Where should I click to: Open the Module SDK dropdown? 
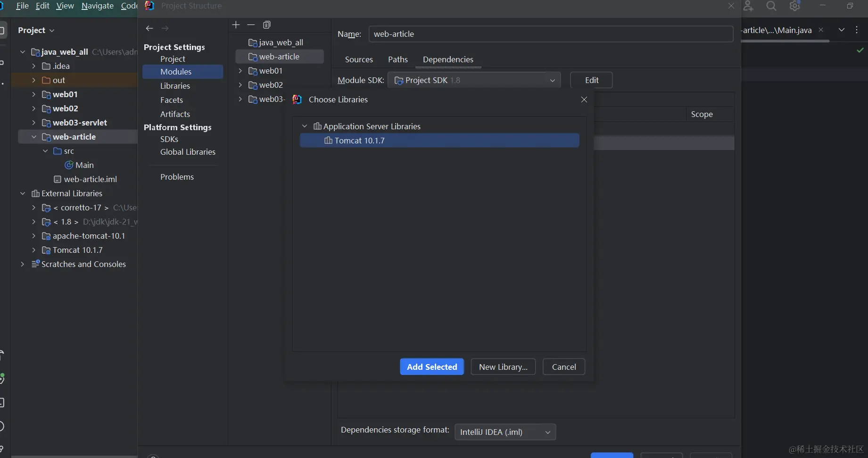click(474, 80)
